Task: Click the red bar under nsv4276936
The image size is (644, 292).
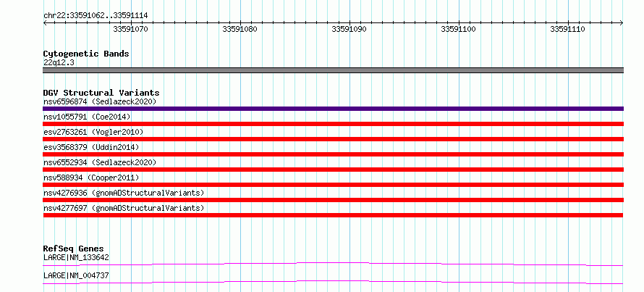Action: tap(333, 200)
